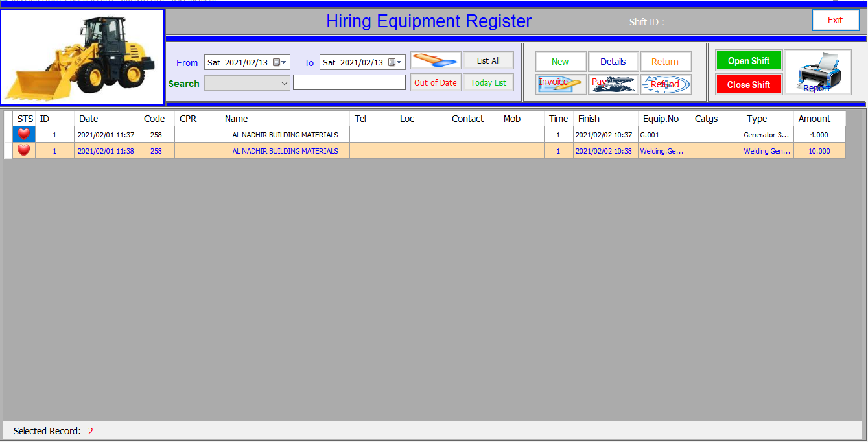The width and height of the screenshot is (868, 442).
Task: Click the Exit button
Action: 835,20
